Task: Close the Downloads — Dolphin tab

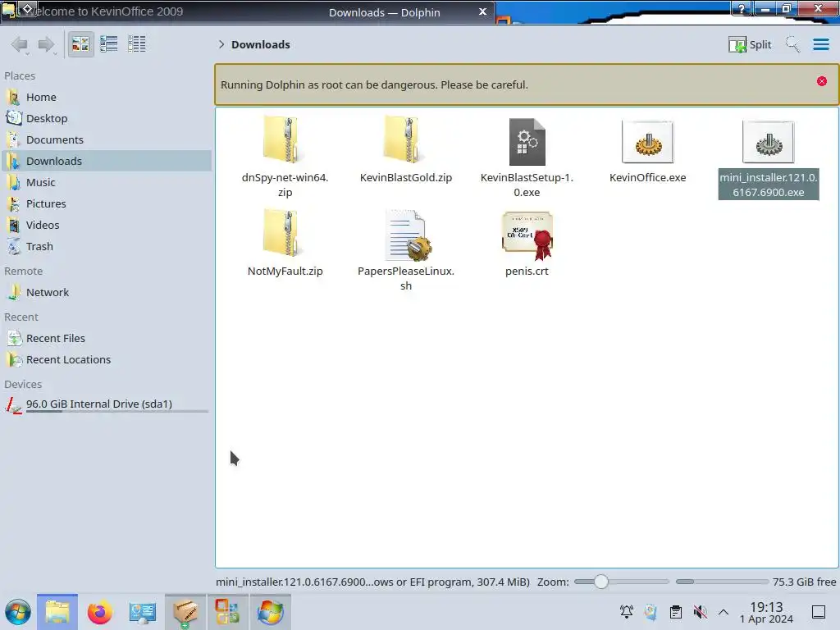Action: (482, 11)
